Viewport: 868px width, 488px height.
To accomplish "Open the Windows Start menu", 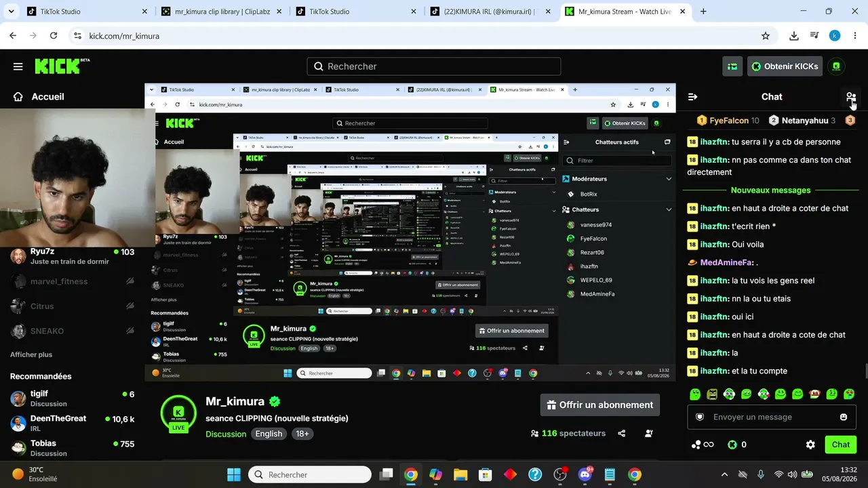I will [x=234, y=474].
